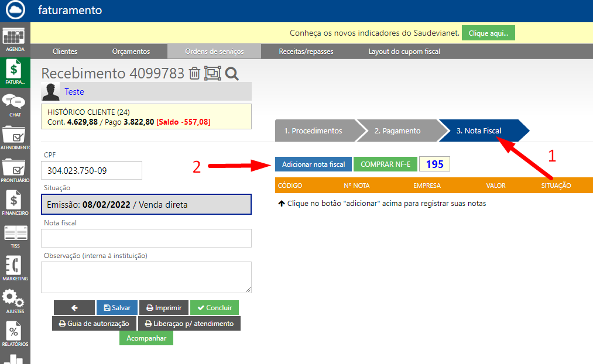Click the Concluir button
The image size is (593, 364).
coord(214,308)
